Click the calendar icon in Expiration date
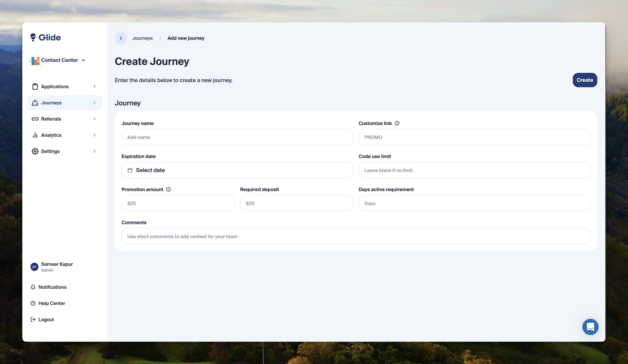Screen dimensions: 628x364 [x=130, y=170]
